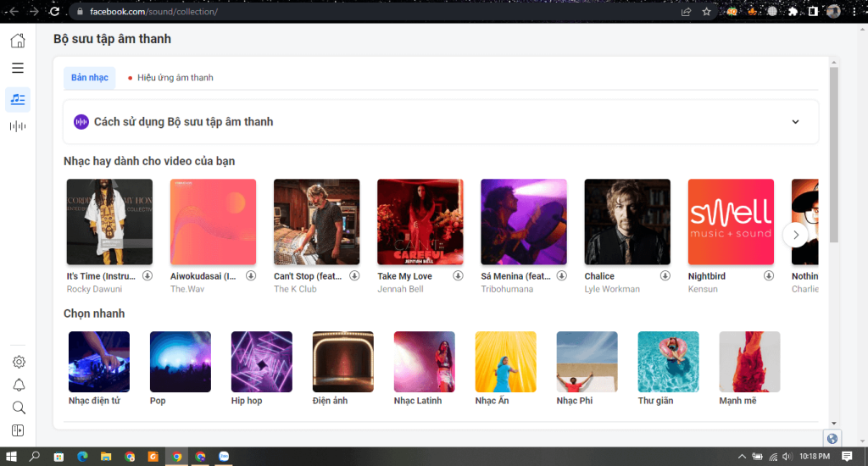868x466 pixels.
Task: Choose 'Nhạc điện tử' genre
Action: pos(99,362)
